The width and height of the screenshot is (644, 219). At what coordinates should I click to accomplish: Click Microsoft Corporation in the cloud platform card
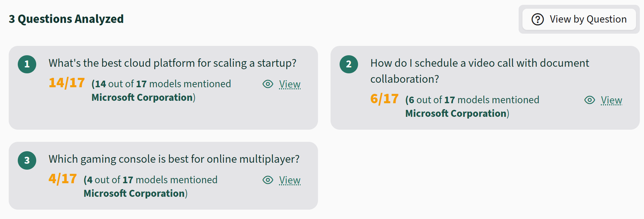[142, 98]
